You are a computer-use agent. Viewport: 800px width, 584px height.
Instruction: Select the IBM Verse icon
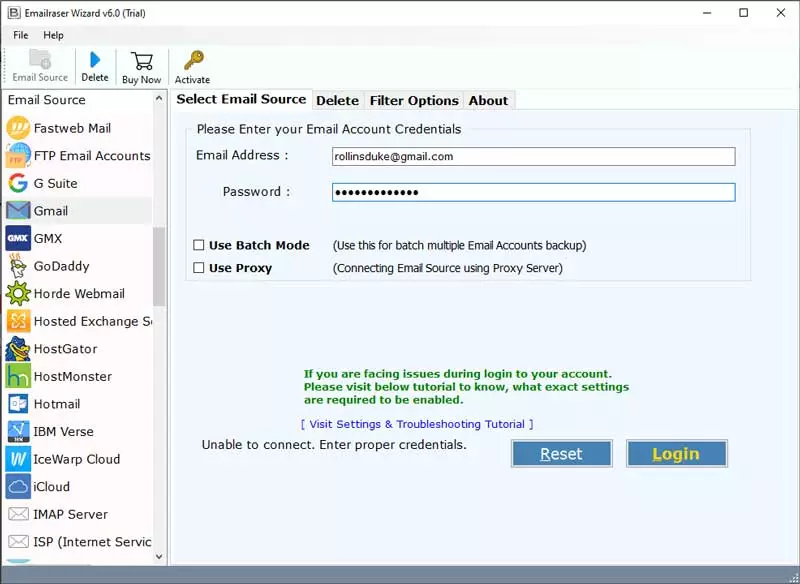click(18, 431)
